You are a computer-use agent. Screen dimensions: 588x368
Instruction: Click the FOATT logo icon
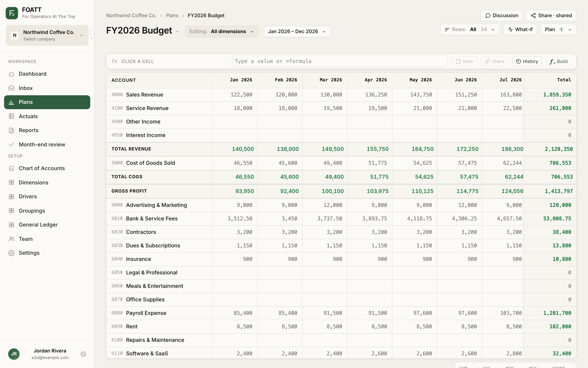pos(12,13)
